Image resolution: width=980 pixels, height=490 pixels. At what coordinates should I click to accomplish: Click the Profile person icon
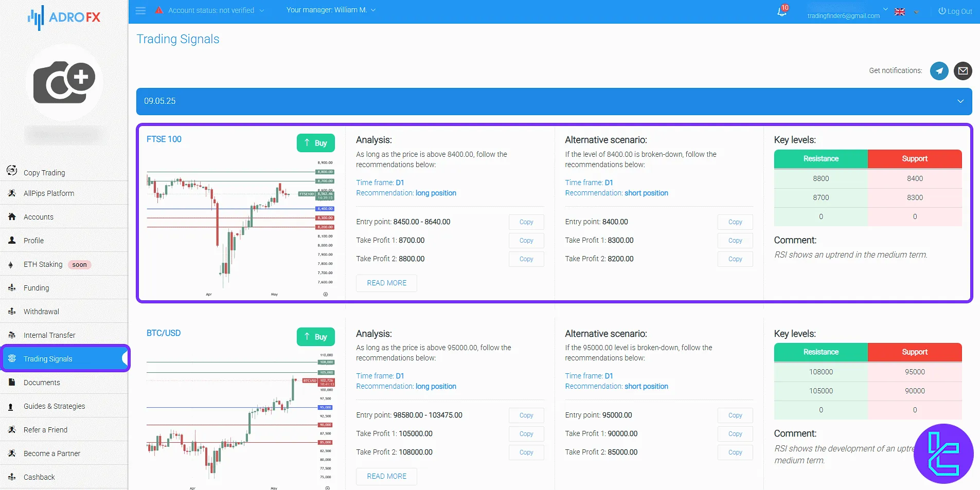12,240
